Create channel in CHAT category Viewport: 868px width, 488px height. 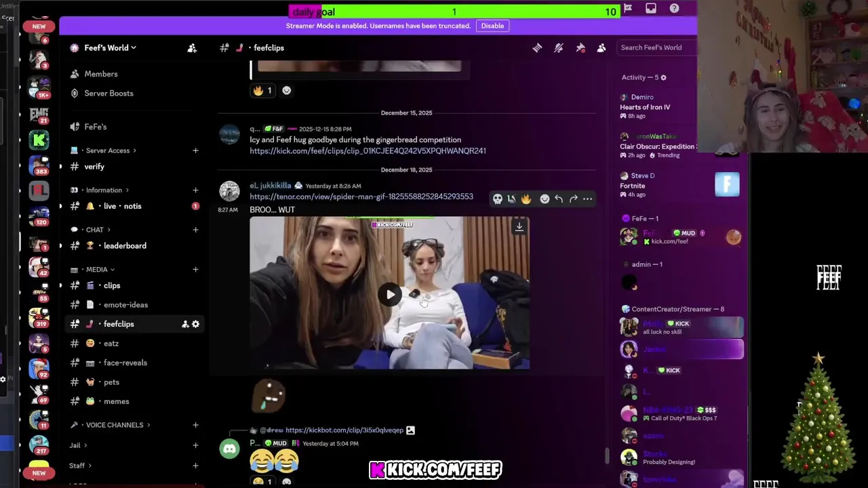click(195, 230)
